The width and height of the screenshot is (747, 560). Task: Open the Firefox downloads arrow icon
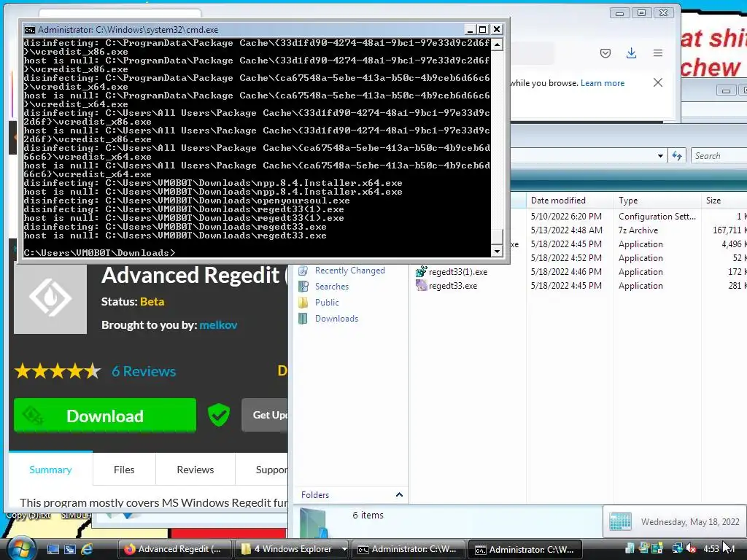click(631, 52)
